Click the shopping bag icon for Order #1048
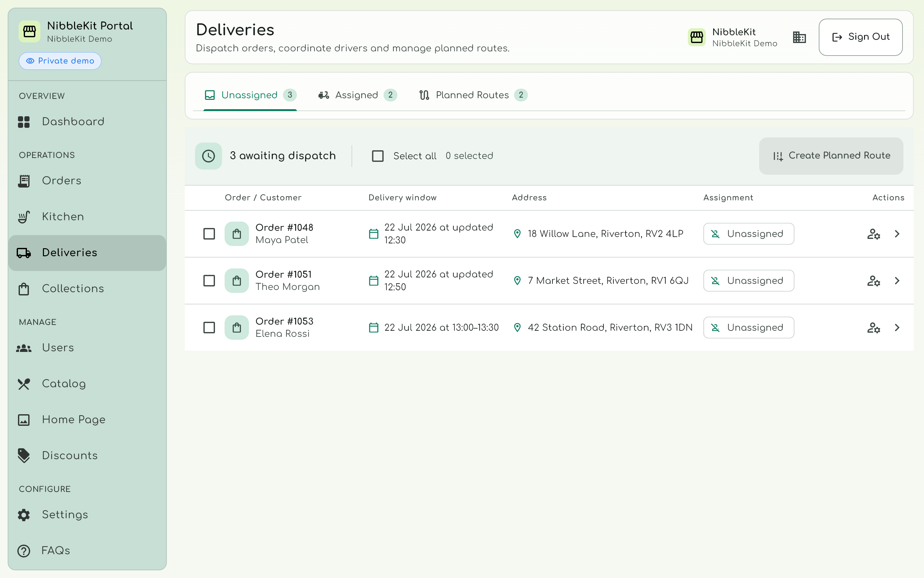The image size is (924, 578). point(237,234)
